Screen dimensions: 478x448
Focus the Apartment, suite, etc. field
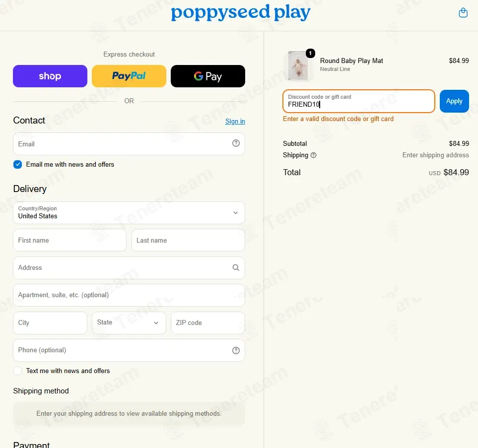129,295
